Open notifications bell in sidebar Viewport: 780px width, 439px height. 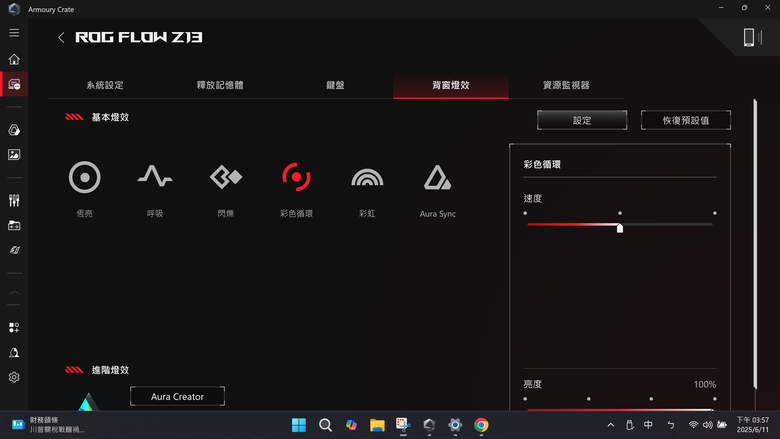pyautogui.click(x=14, y=352)
